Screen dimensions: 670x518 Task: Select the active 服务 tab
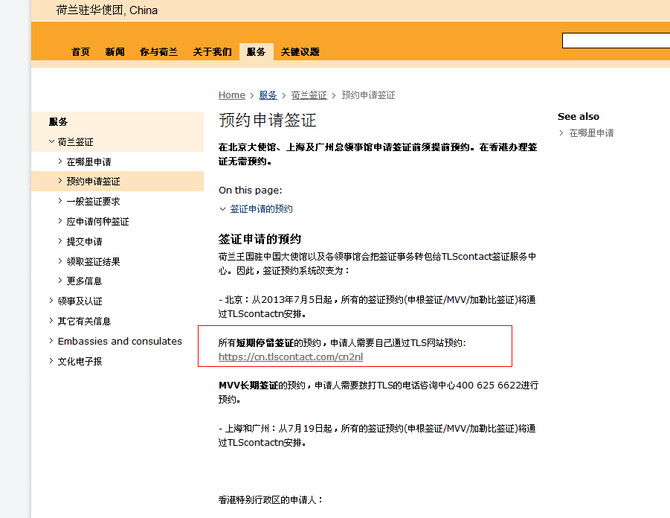click(x=256, y=52)
